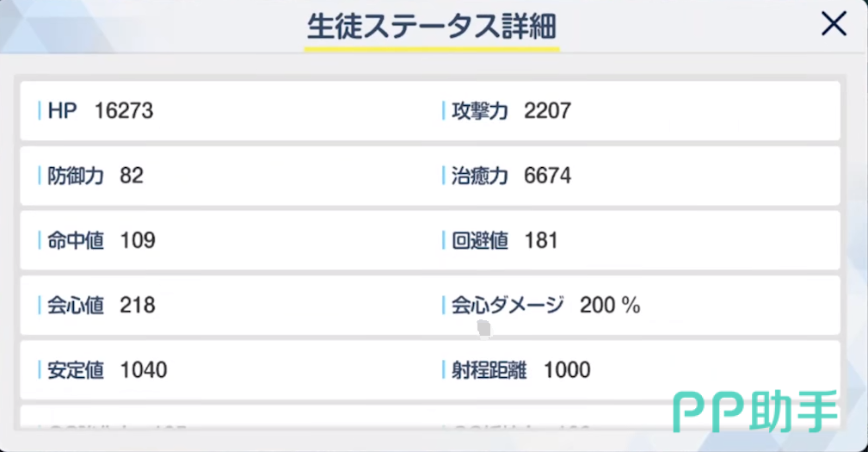The height and width of the screenshot is (452, 868).
Task: Click the evasion value 181
Action: pos(541,240)
